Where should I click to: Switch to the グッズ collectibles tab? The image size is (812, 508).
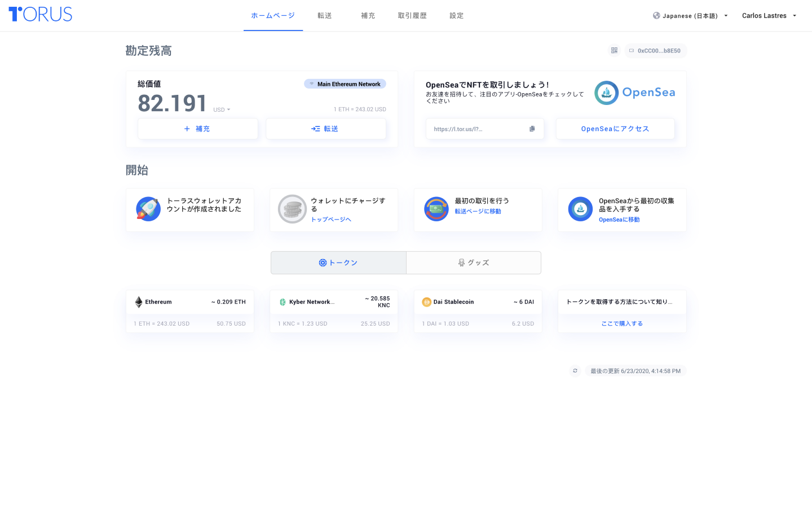tap(474, 262)
